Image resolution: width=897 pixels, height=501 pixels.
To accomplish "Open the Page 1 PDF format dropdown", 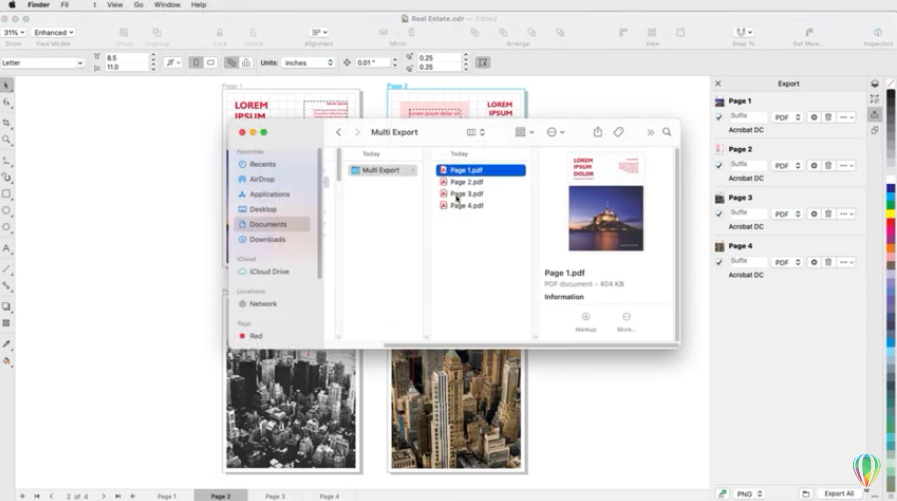I will 787,117.
